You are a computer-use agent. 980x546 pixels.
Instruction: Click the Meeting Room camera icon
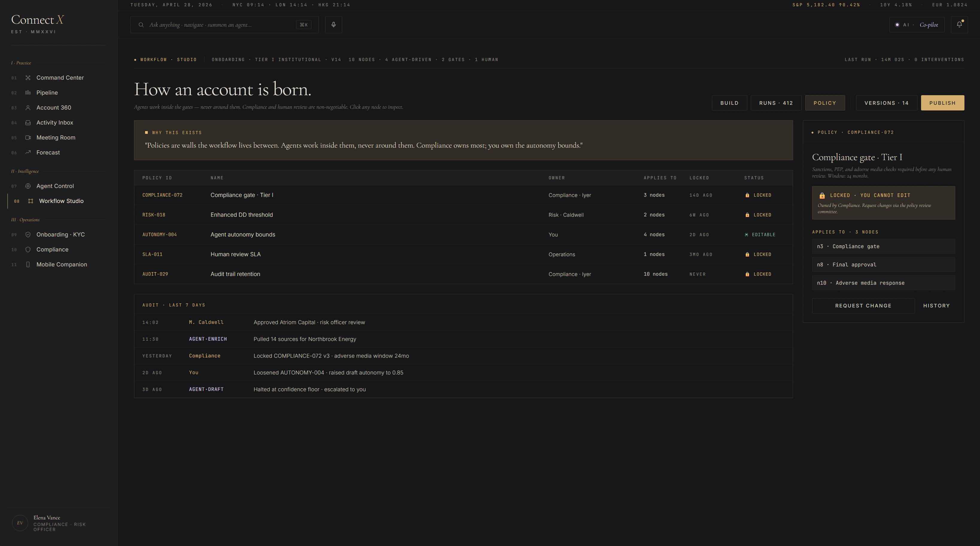28,137
